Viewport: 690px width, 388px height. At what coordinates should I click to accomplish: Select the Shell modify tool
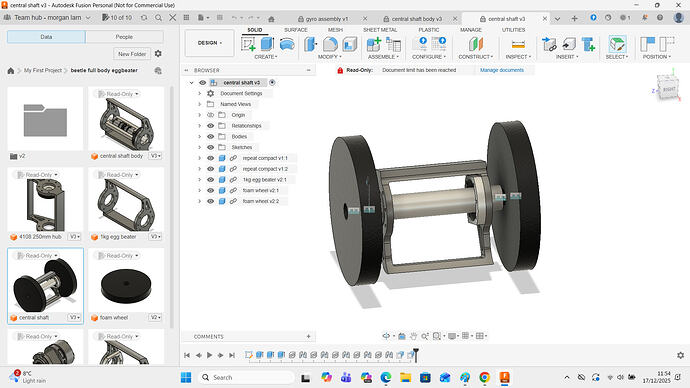pos(349,44)
